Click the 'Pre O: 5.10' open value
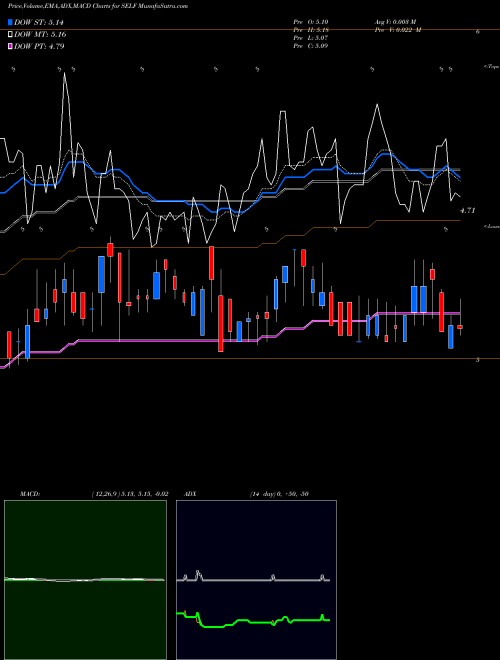The height and width of the screenshot is (660, 500). click(311, 21)
